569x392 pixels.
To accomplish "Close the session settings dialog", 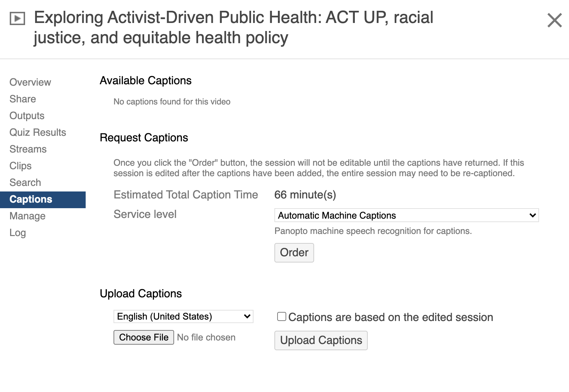I will 554,20.
